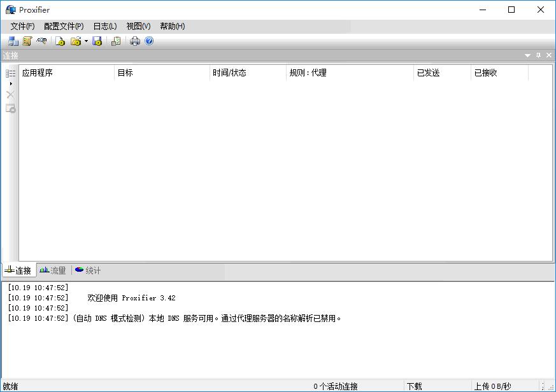Sort by 已接收 column header
The image size is (556, 392).
[x=499, y=73]
